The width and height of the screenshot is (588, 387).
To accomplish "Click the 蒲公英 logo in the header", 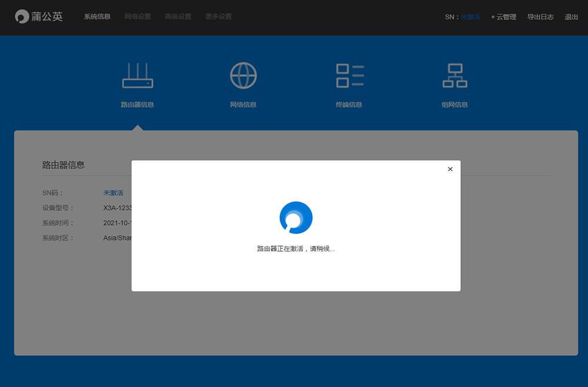I will click(x=39, y=16).
